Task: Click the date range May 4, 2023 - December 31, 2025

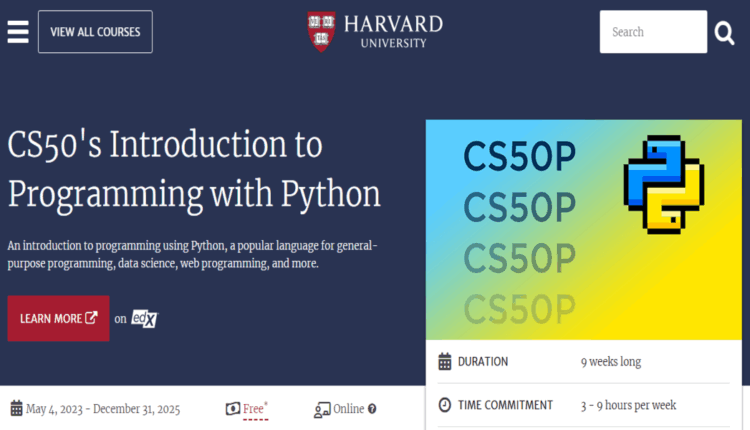Action: click(102, 409)
